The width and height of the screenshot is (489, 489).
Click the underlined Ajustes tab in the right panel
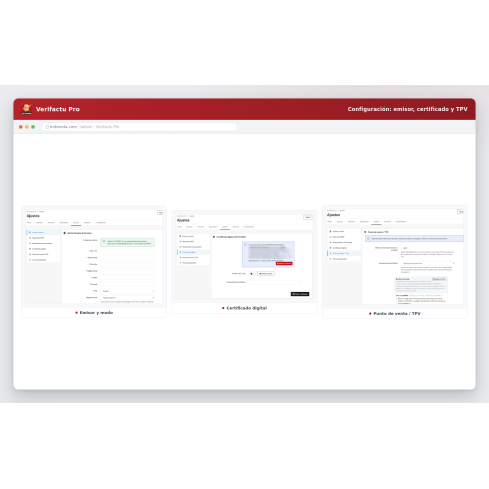(376, 222)
